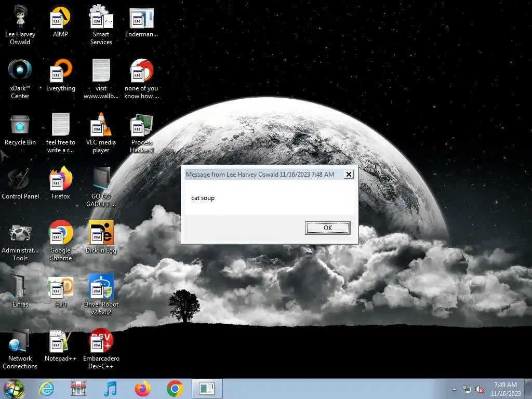532x399 pixels.
Task: Open the network tray icon
Action: [467, 390]
